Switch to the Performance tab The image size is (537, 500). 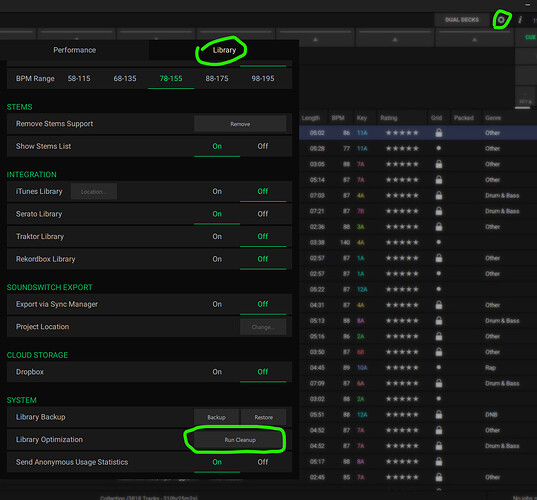[74, 50]
